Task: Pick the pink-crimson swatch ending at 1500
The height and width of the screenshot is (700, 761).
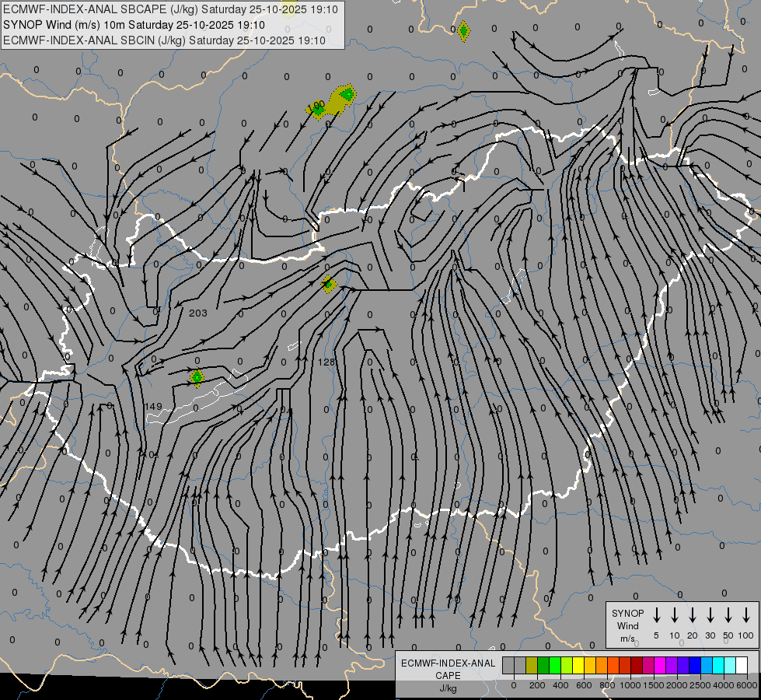Action: [648, 666]
